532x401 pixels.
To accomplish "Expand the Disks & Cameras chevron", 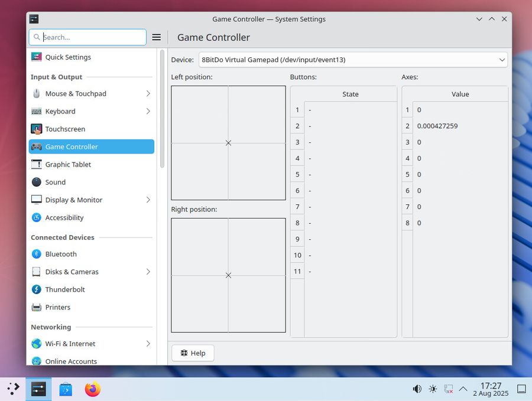I will click(148, 272).
